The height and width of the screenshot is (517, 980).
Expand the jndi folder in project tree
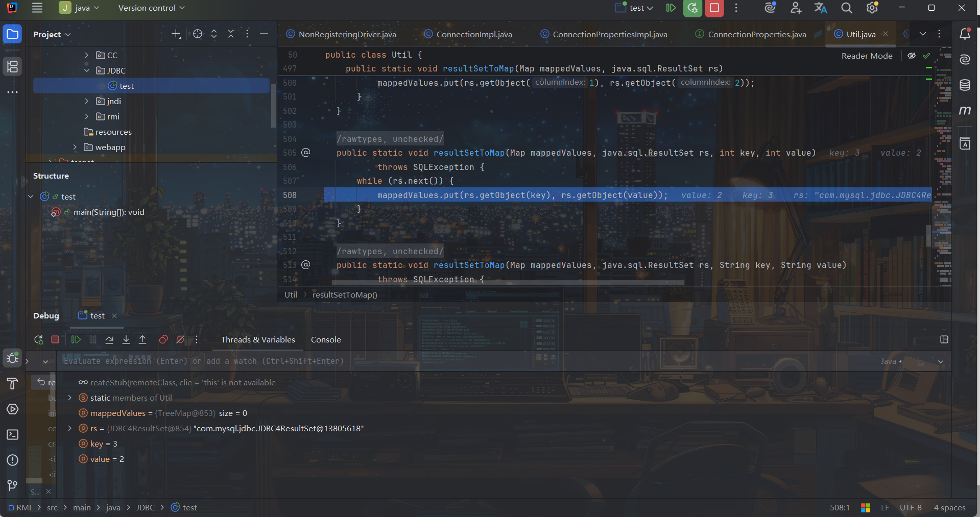point(87,101)
